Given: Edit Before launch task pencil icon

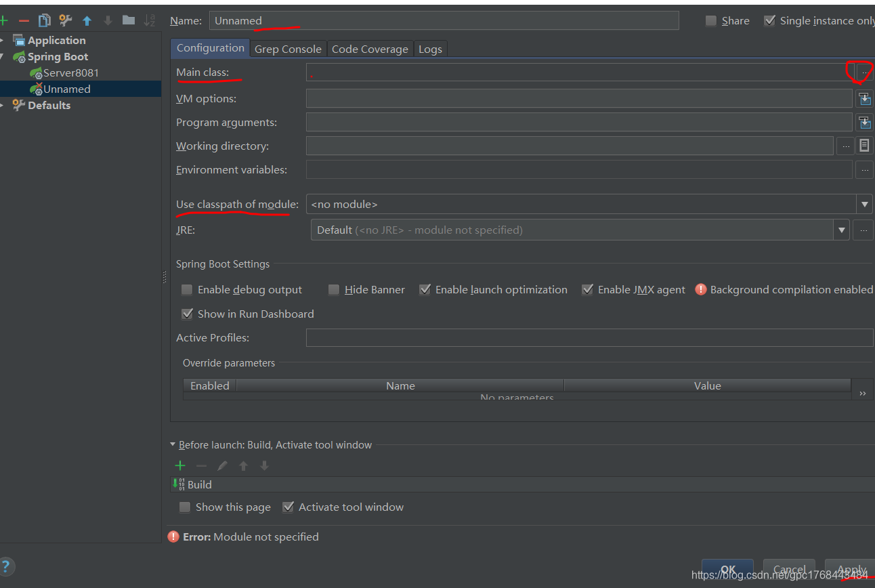Looking at the screenshot, I should pyautogui.click(x=222, y=465).
